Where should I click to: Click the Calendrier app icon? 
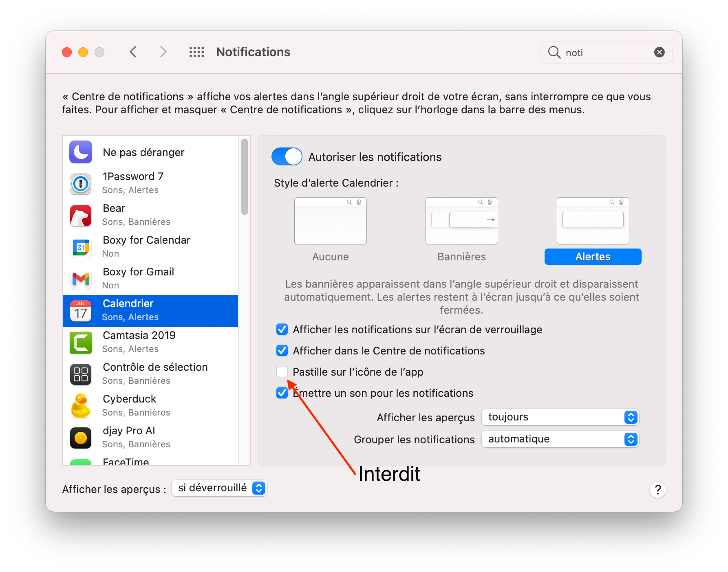point(81,311)
